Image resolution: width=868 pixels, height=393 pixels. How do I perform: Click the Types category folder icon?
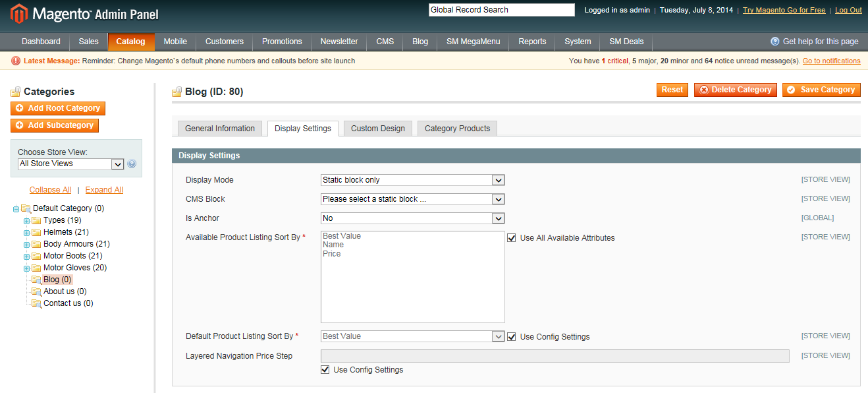[36, 220]
